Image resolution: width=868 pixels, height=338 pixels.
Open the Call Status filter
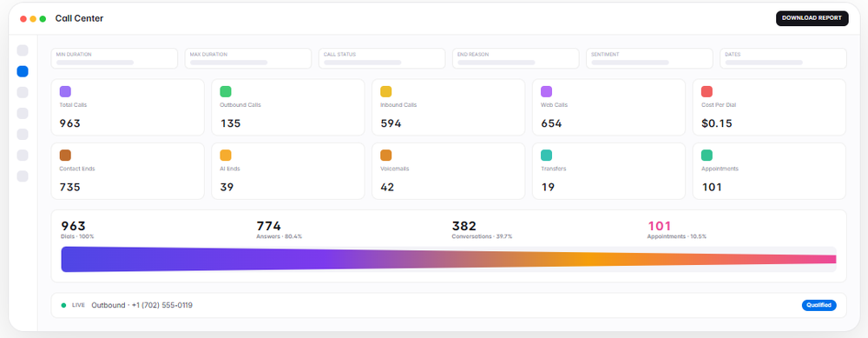click(382, 58)
